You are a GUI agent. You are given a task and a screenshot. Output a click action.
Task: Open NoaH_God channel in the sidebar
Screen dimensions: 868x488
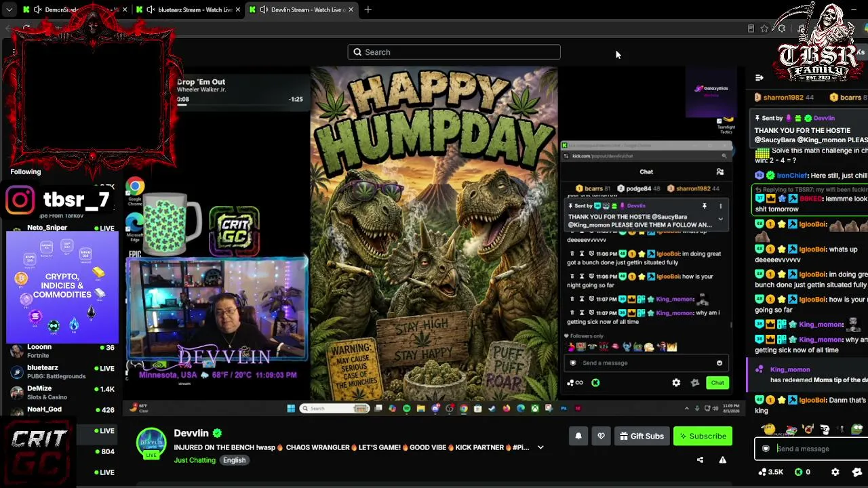click(x=61, y=410)
